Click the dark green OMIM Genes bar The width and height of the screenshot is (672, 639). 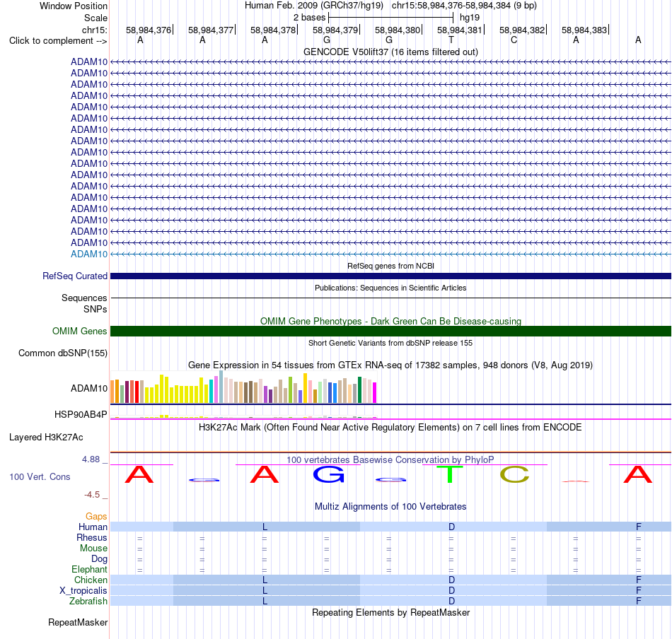pyautogui.click(x=390, y=331)
